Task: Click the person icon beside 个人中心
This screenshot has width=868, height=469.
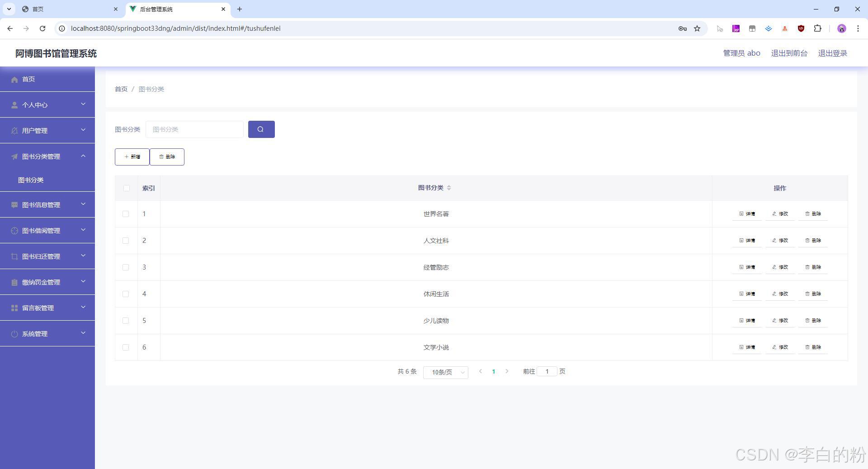Action: point(14,105)
